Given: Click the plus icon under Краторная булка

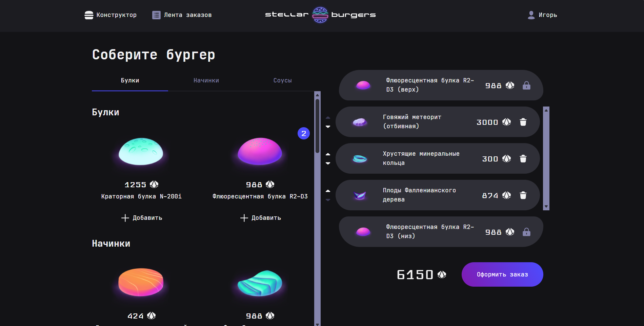Looking at the screenshot, I should [125, 218].
